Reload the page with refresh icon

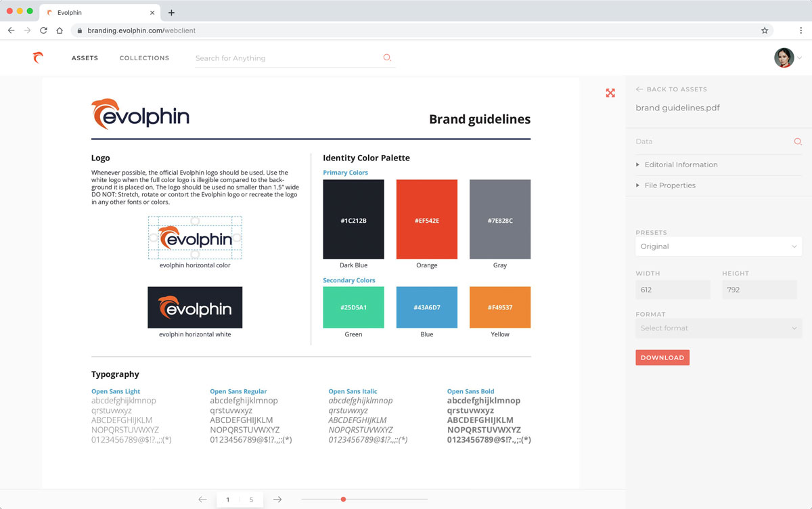coord(43,30)
